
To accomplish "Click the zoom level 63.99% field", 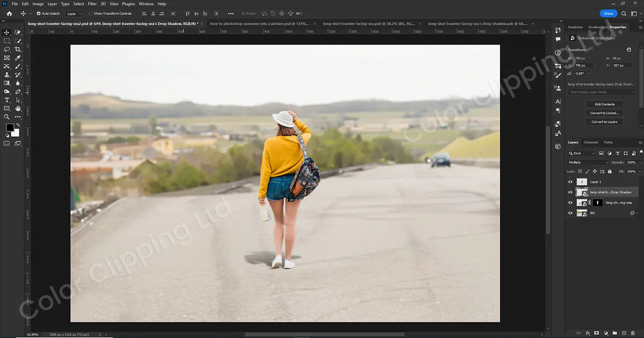I will tap(33, 334).
